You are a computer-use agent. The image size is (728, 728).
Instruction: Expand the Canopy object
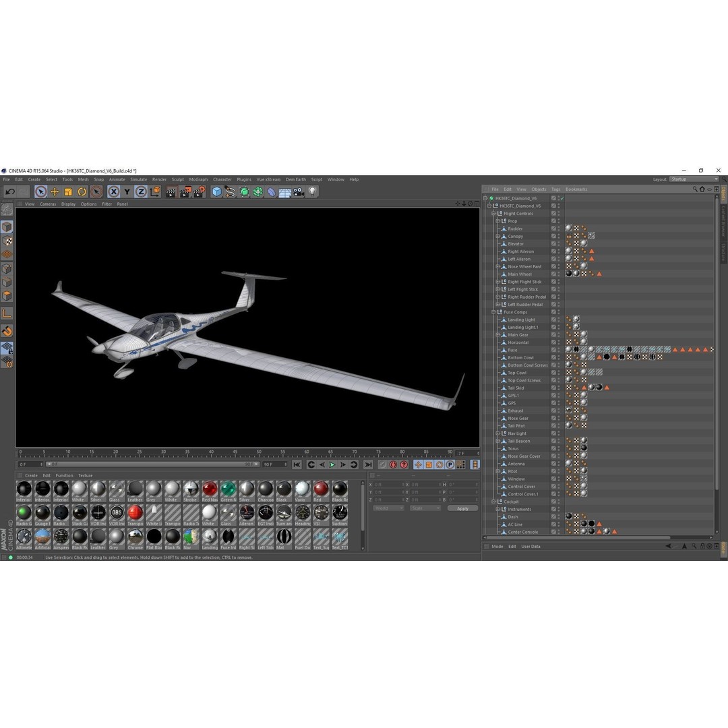497,237
